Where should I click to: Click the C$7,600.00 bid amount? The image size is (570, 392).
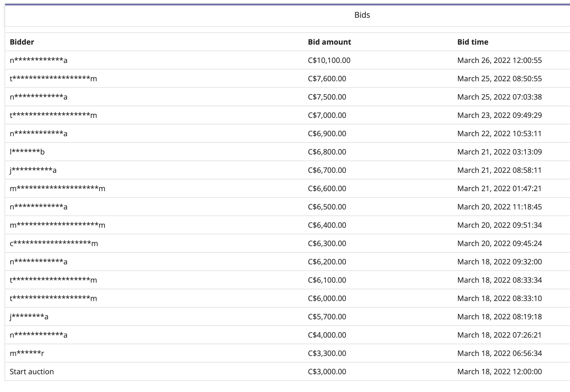pyautogui.click(x=327, y=79)
